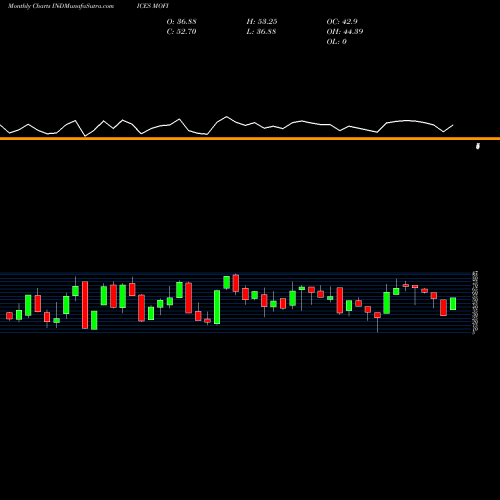Click the 'OL: 0' reading
This screenshot has height=500, width=500.
coord(336,41)
